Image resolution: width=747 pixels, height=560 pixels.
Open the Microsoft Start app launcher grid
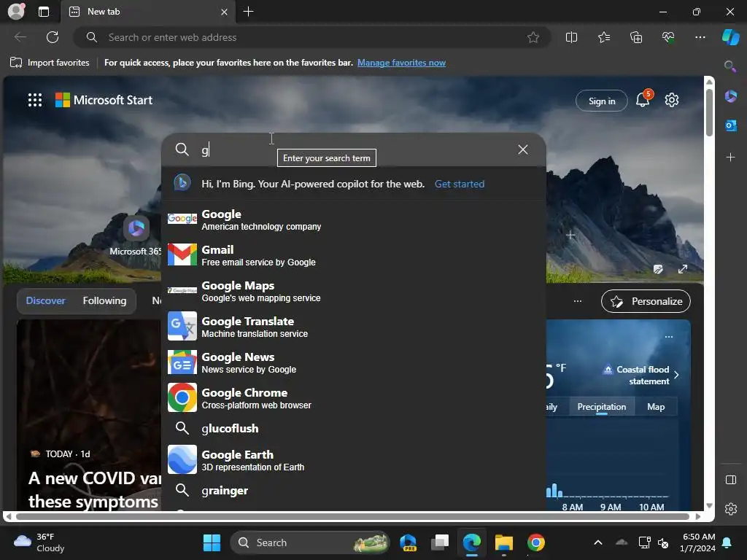pos(35,100)
